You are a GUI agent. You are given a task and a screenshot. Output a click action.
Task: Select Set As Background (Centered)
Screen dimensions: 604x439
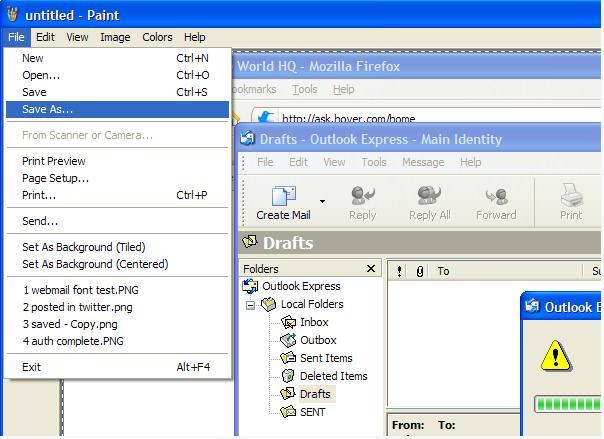[x=117, y=264]
